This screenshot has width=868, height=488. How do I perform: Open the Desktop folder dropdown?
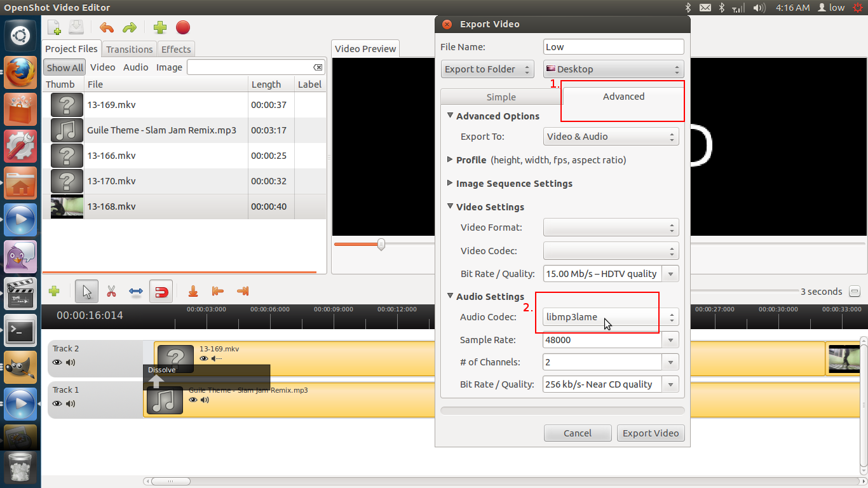point(613,69)
